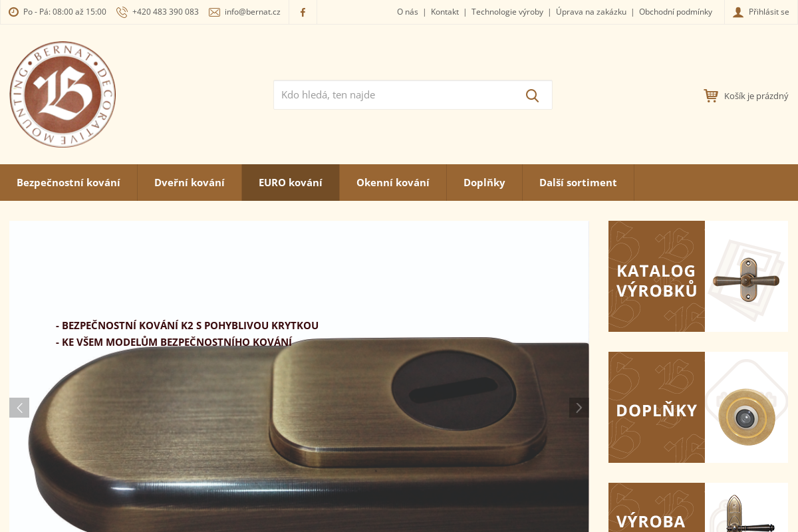
Task: Click the clock opening hours icon
Action: 13,12
